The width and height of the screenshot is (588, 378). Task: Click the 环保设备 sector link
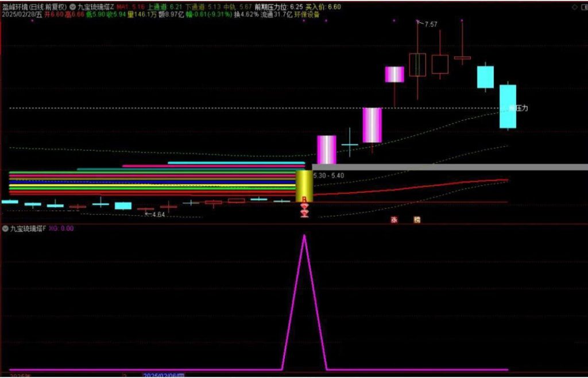click(307, 14)
